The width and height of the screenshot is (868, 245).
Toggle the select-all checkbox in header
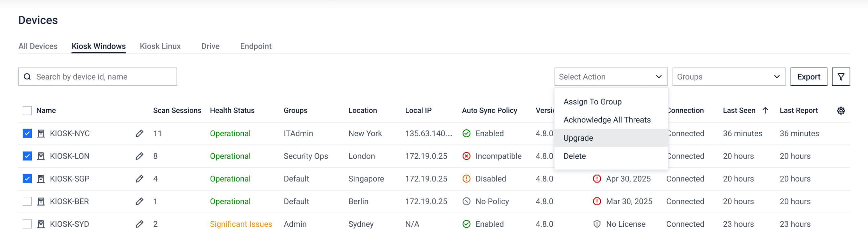(x=27, y=111)
